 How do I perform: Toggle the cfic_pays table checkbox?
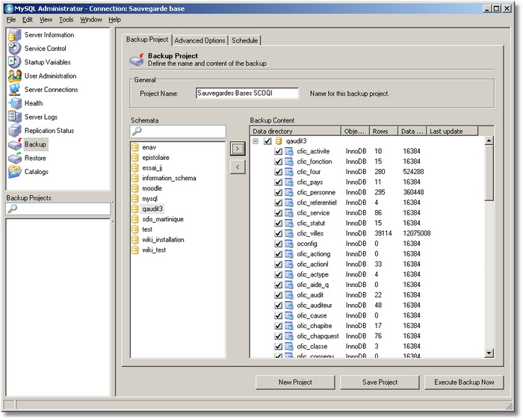(x=278, y=182)
